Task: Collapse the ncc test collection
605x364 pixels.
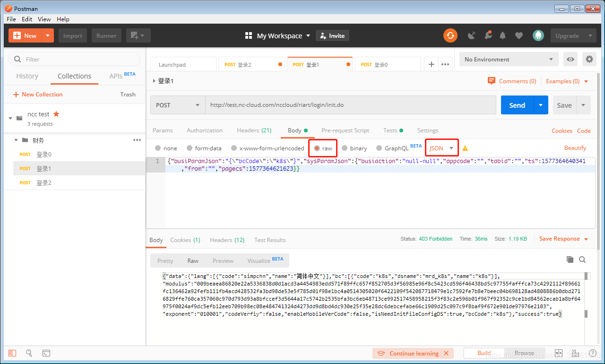Action: pos(10,118)
